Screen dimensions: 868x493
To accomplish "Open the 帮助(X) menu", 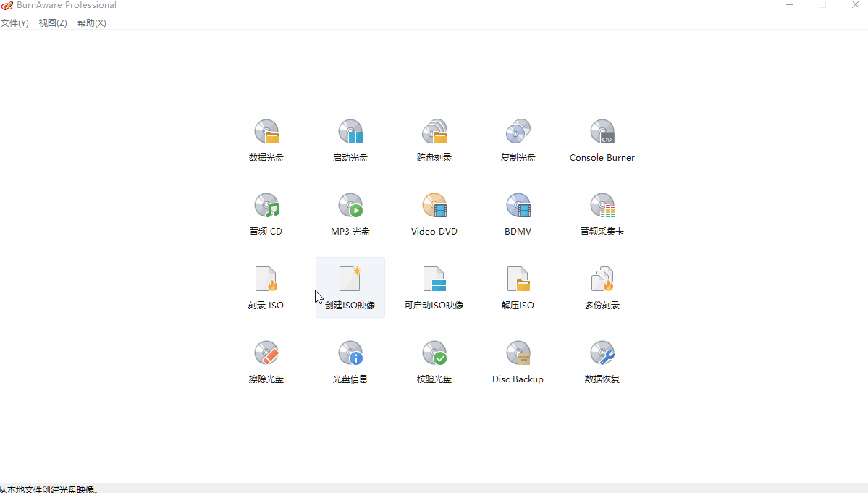I will [x=91, y=22].
